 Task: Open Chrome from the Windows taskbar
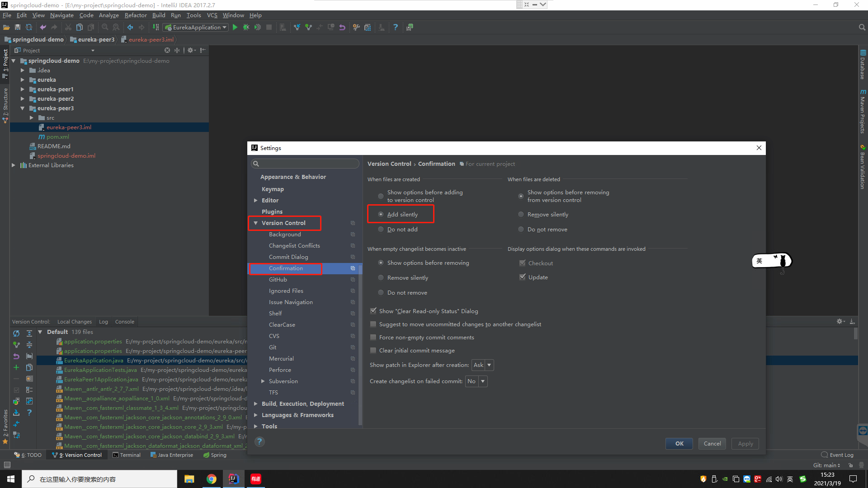pos(212,479)
